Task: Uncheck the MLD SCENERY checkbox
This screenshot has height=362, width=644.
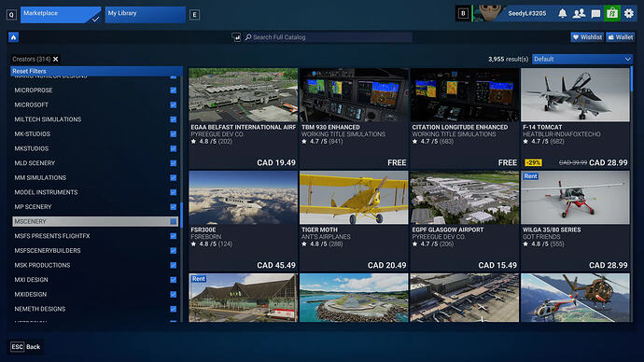Action: tap(174, 163)
